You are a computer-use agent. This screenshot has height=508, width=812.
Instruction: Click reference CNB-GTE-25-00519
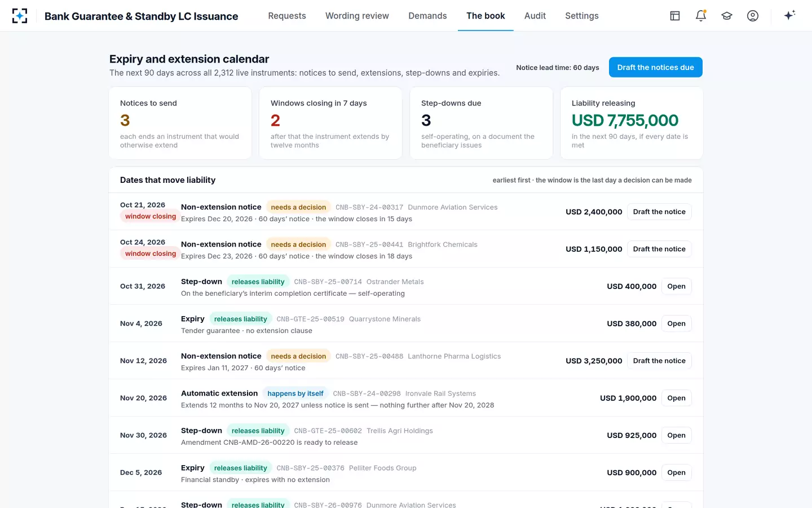click(x=310, y=319)
